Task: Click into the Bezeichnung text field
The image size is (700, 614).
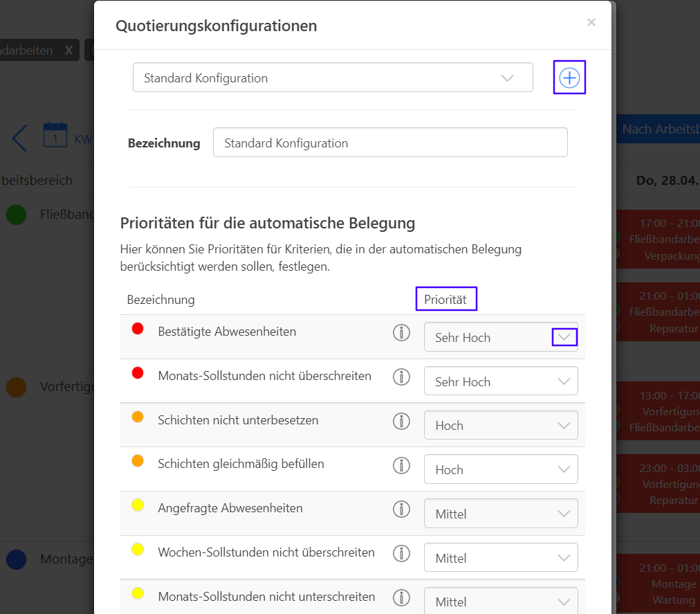Action: click(x=390, y=143)
